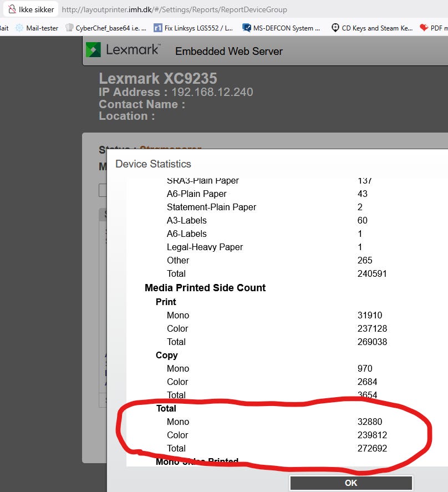
Task: Click the A6-Labels row label
Action: point(187,234)
